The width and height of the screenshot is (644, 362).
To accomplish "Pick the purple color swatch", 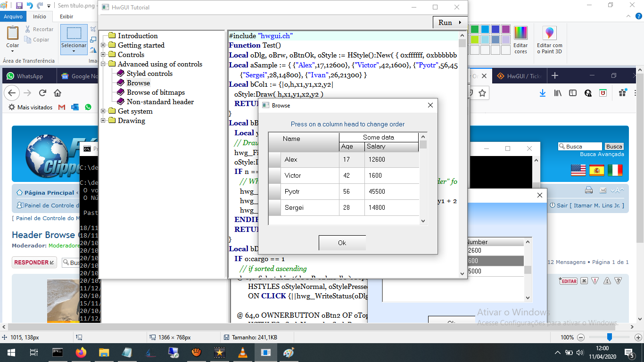I will 505,29.
